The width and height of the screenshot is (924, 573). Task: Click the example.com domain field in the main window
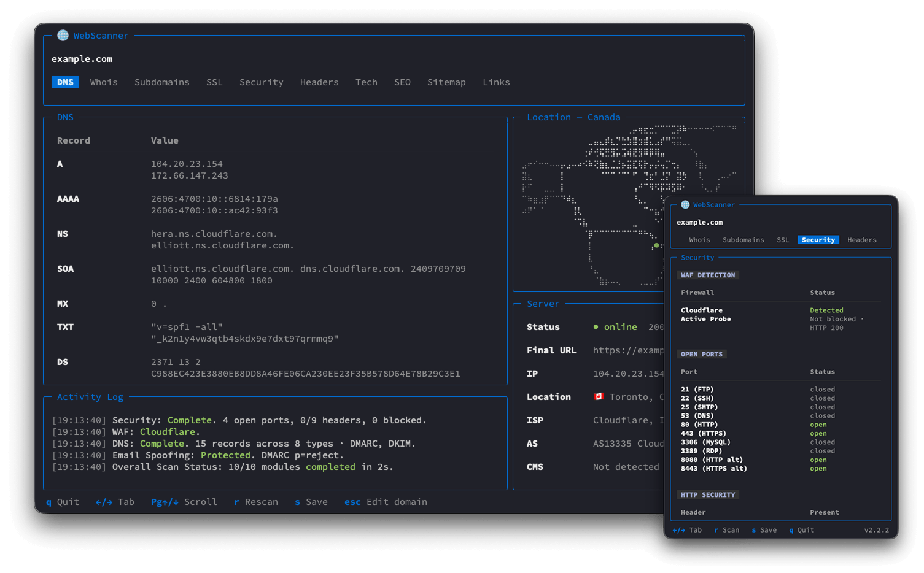point(82,59)
